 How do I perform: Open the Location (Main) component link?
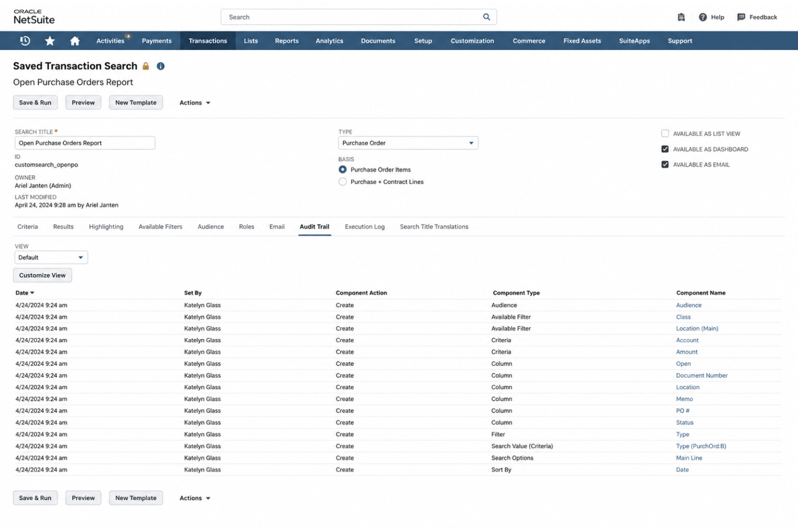pos(697,328)
